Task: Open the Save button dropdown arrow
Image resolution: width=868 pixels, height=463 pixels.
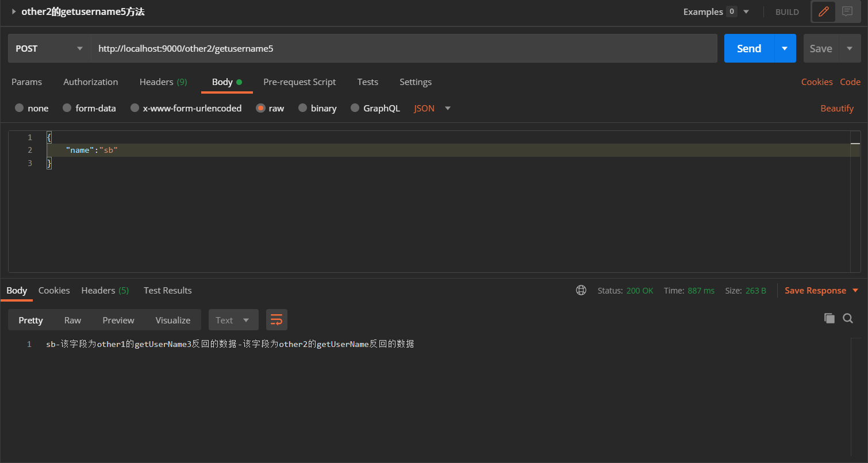Action: click(x=850, y=48)
